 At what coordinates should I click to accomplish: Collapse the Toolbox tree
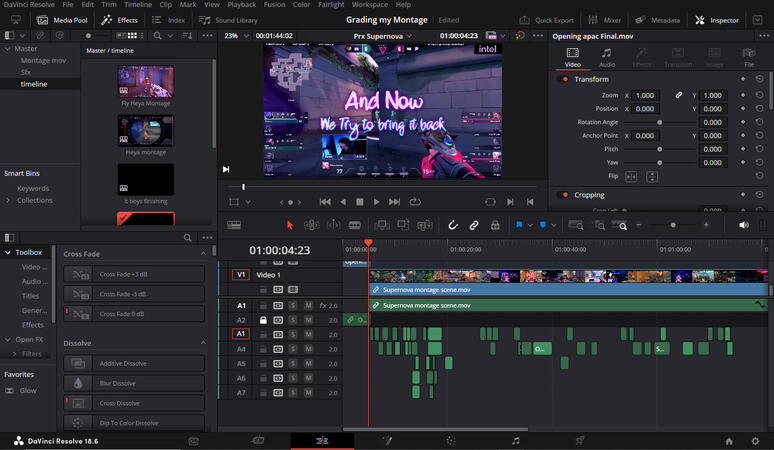coord(8,253)
